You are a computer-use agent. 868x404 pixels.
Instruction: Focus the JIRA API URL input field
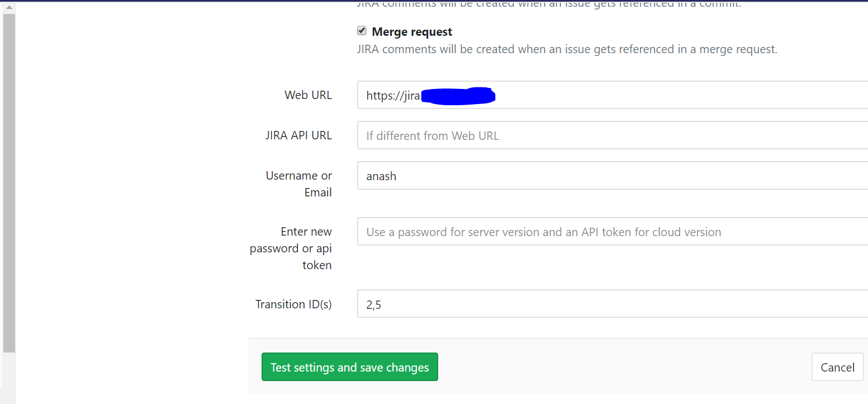(559, 135)
